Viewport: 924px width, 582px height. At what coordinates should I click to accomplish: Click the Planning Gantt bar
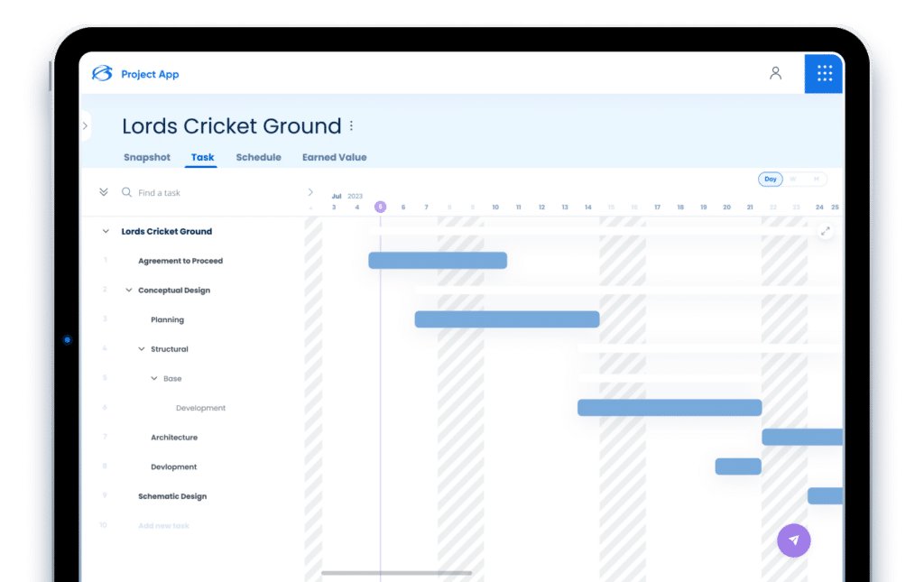(507, 319)
